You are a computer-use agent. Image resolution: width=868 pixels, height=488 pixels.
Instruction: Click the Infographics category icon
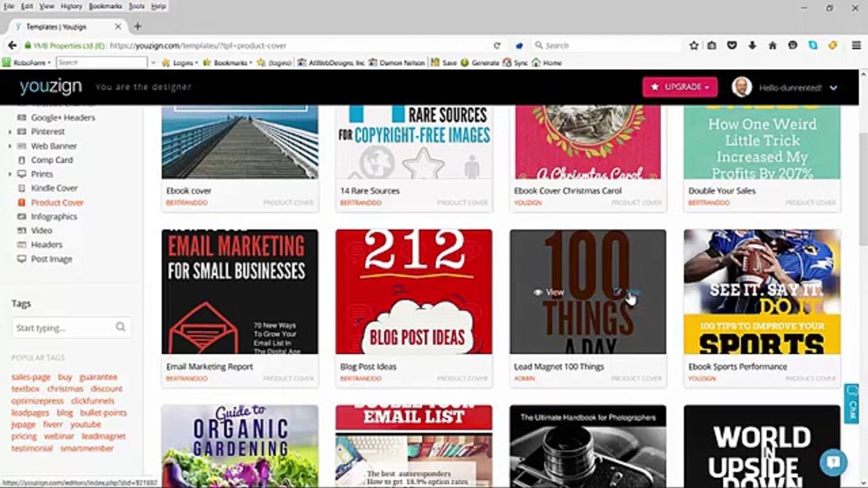click(x=21, y=216)
